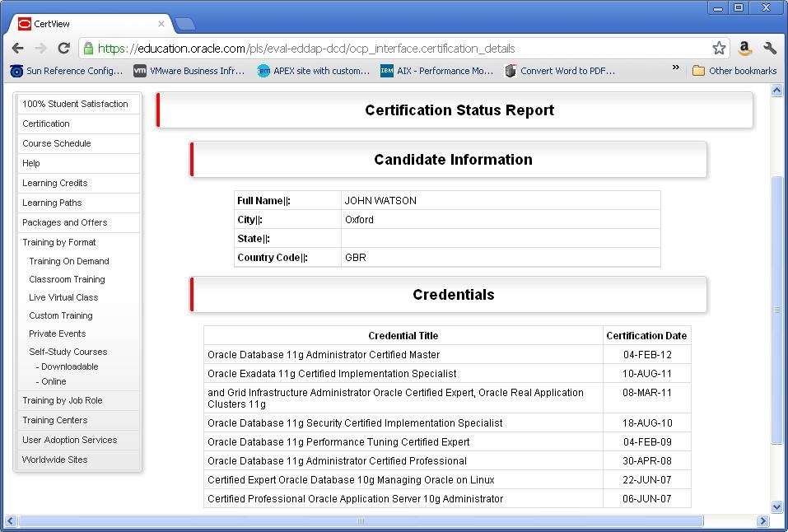Go to Training On Demand
This screenshot has height=532, width=788.
[69, 262]
